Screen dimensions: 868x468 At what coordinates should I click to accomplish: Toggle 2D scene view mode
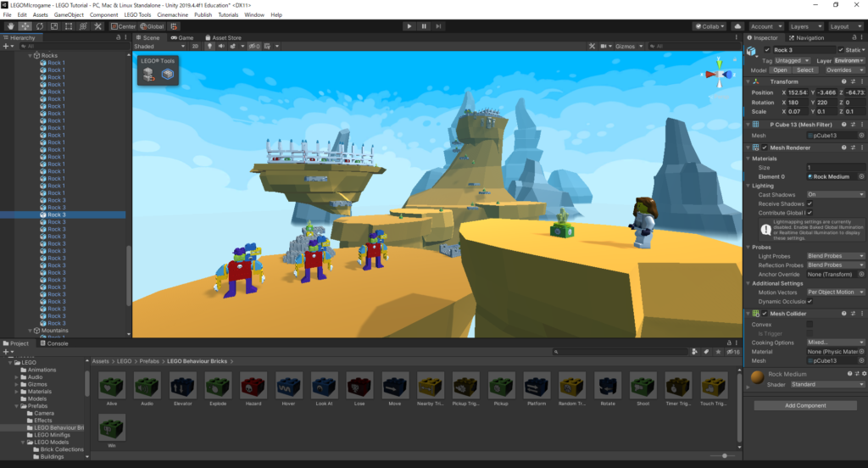coord(195,47)
